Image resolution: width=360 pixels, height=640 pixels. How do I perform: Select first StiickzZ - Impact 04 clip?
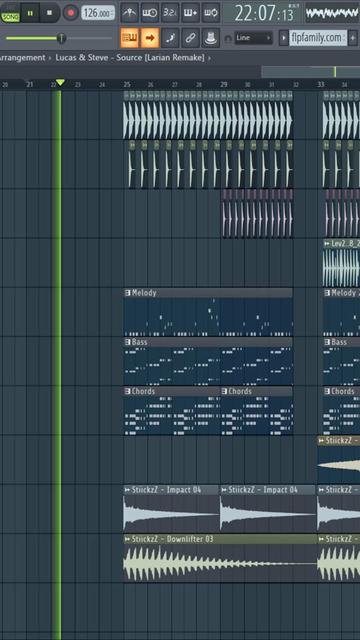(x=171, y=508)
